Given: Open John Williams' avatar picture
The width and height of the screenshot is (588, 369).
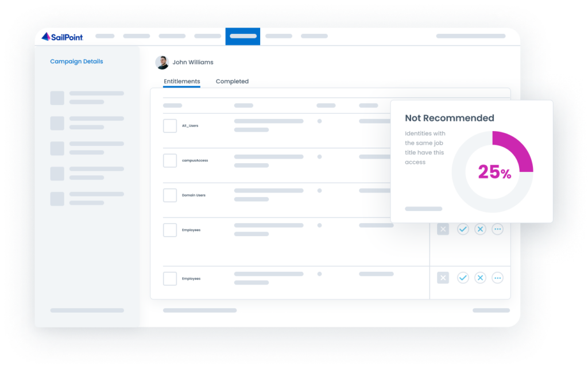Looking at the screenshot, I should [x=162, y=62].
